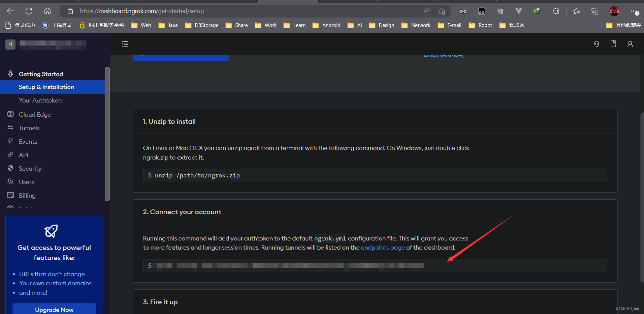Image resolution: width=644 pixels, height=314 pixels.
Task: Open the Android bookmarks folder
Action: click(x=326, y=25)
